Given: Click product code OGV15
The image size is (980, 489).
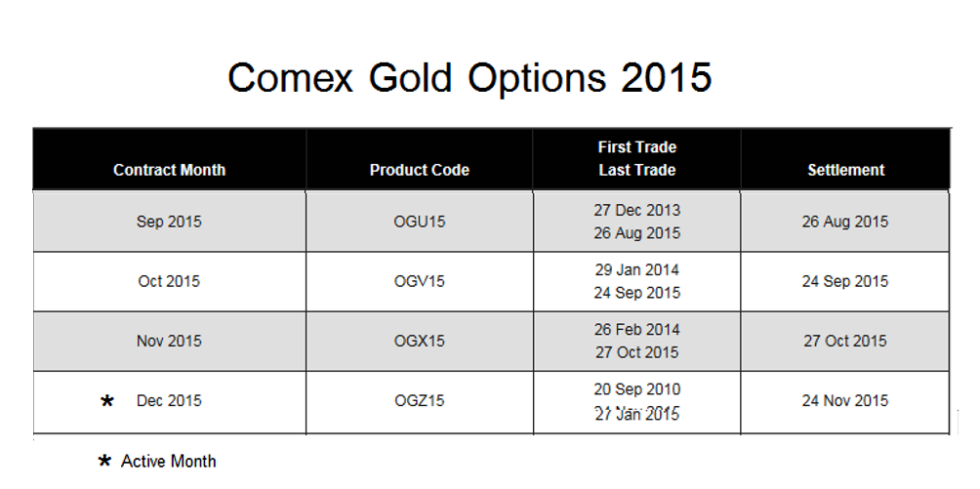Looking at the screenshot, I should (420, 281).
